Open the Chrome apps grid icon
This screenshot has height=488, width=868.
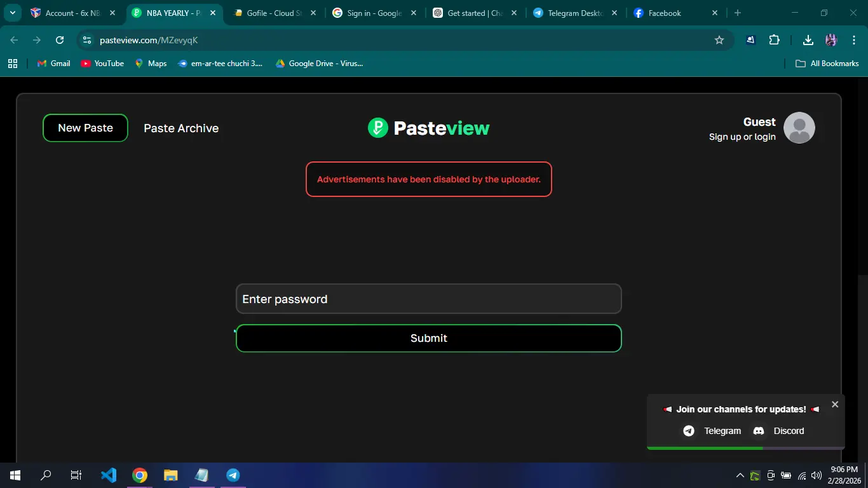(12, 64)
